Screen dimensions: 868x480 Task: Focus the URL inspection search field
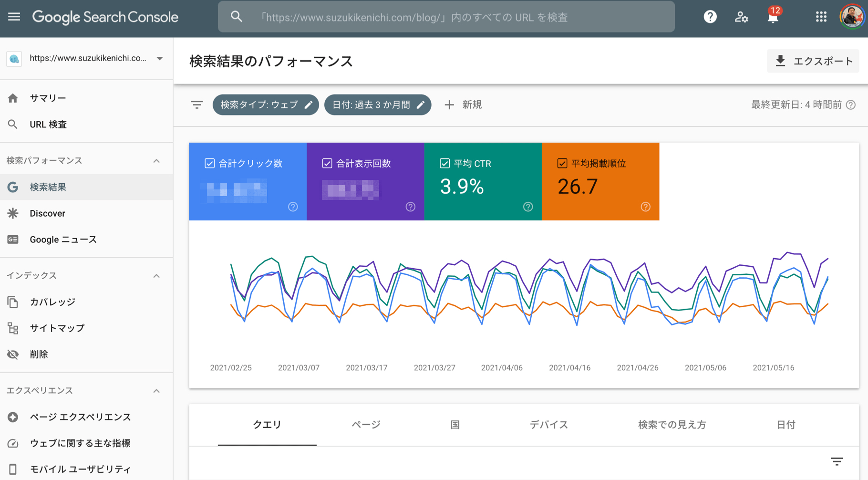pos(446,17)
